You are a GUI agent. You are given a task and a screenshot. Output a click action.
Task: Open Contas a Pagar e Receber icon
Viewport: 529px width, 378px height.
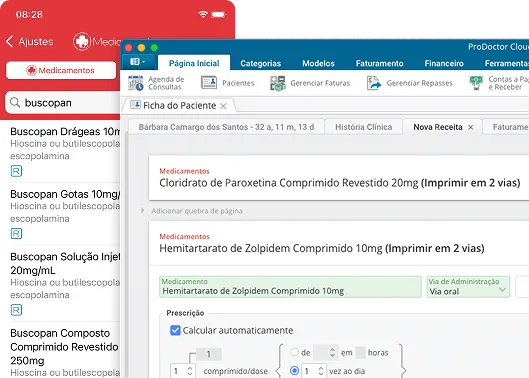tap(476, 83)
